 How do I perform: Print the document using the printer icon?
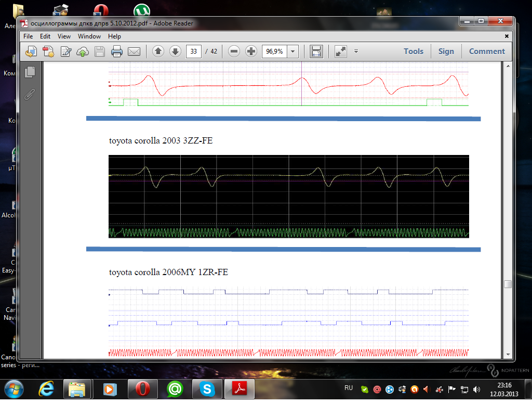(117, 51)
